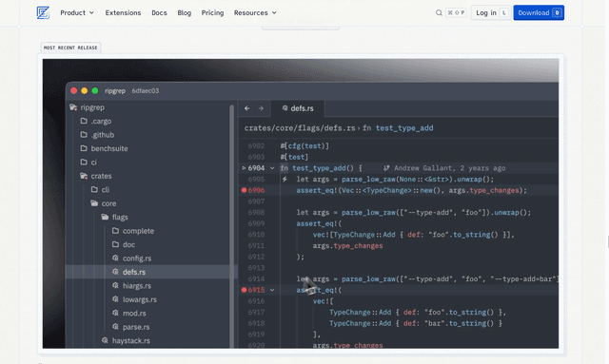Screen dimensions: 609x364
Task: Click the ripgrep project name in title bar
Action: click(115, 91)
